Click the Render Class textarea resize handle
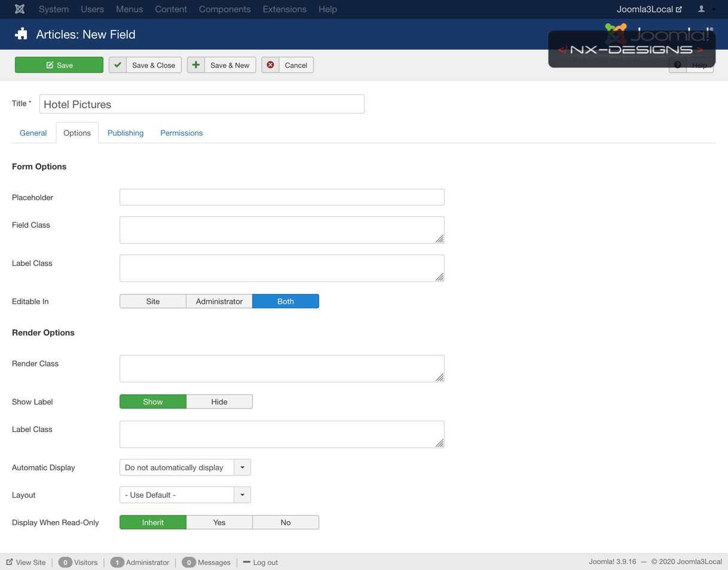Screen dimensions: 728x570 click(x=439, y=377)
